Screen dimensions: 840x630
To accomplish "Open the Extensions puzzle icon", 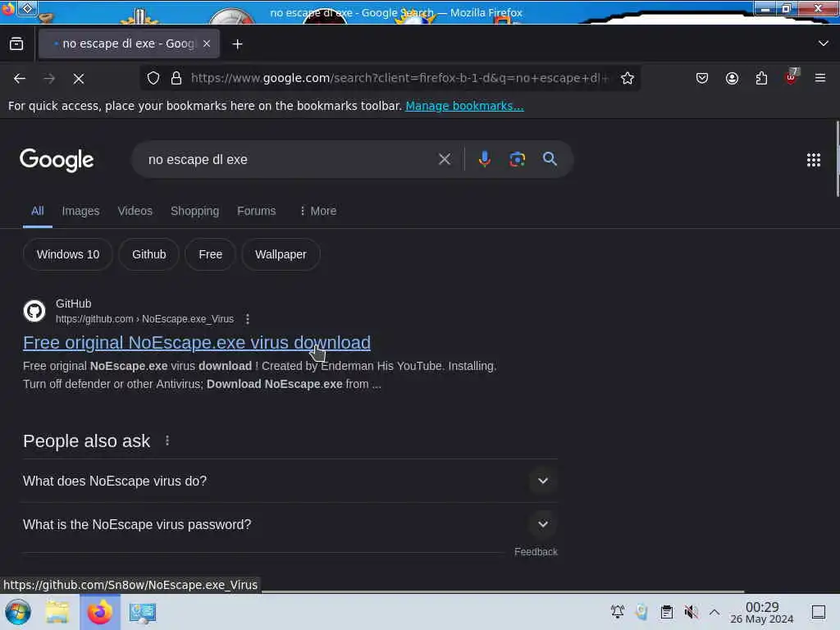I will [x=761, y=78].
